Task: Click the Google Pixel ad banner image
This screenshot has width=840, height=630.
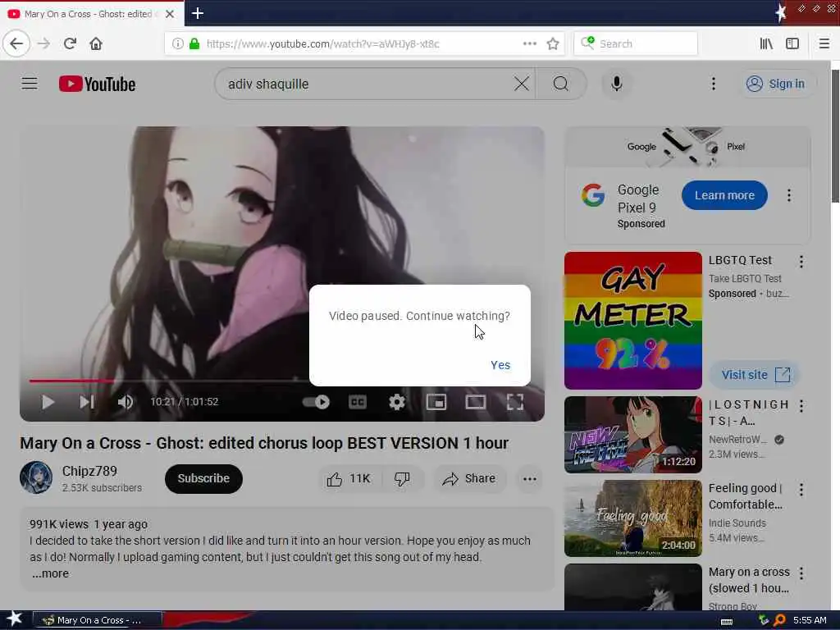Action: pyautogui.click(x=687, y=147)
